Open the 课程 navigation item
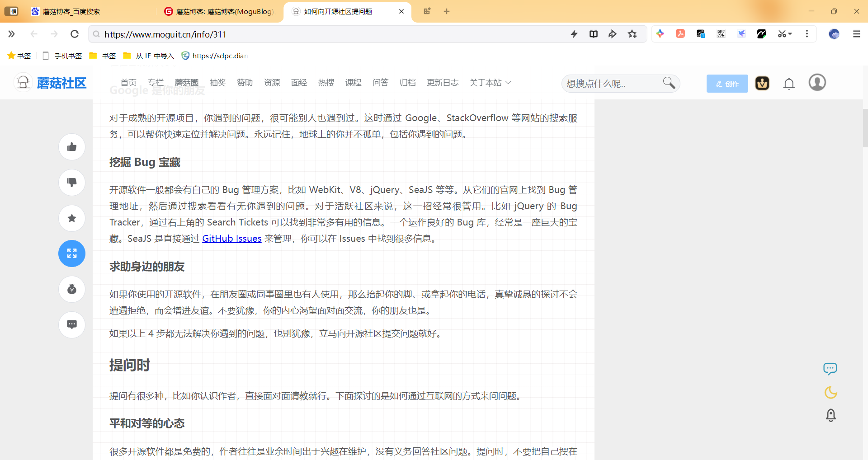The height and width of the screenshot is (460, 868). [353, 83]
